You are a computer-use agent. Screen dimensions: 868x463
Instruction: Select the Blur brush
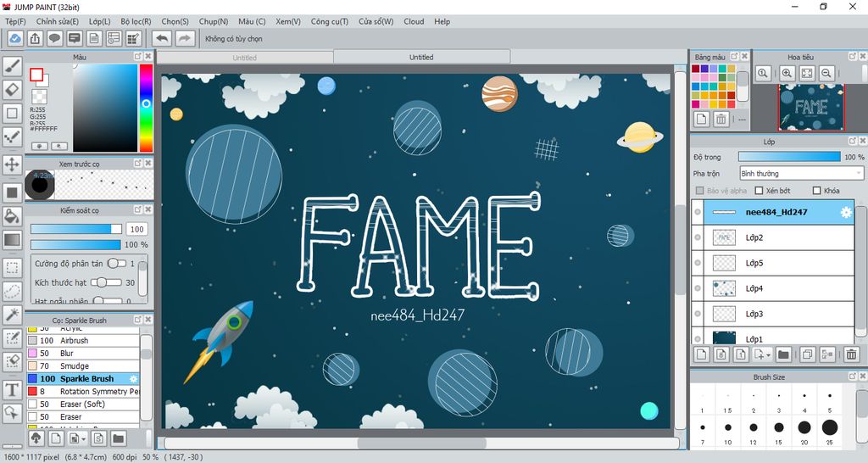point(83,354)
